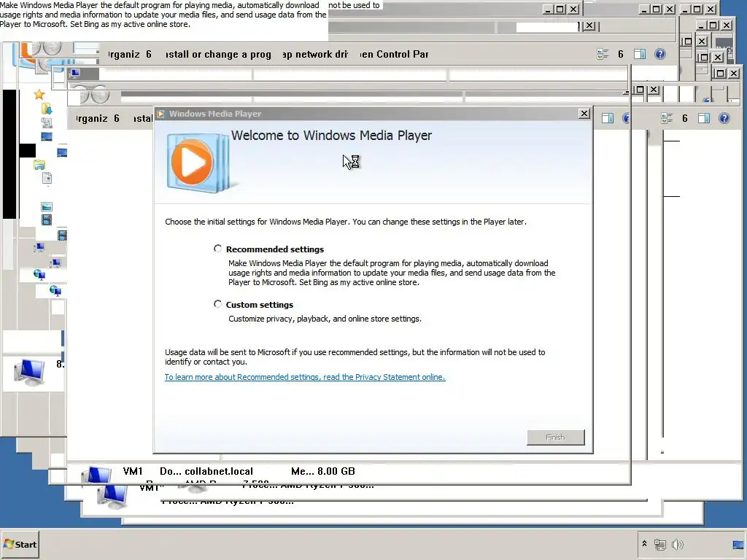Screen dimensions: 747x560
Task: Open the Documents library icon
Action: (47, 179)
